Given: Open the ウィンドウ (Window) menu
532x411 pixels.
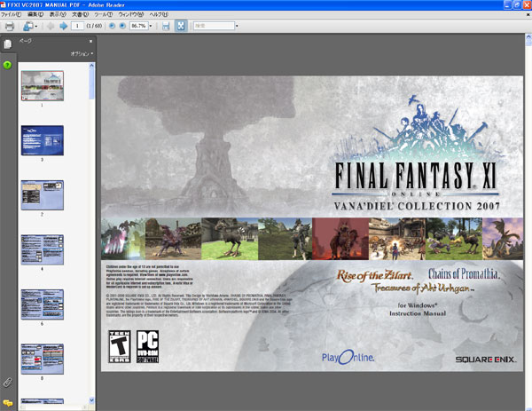Looking at the screenshot, I should pyautogui.click(x=131, y=14).
